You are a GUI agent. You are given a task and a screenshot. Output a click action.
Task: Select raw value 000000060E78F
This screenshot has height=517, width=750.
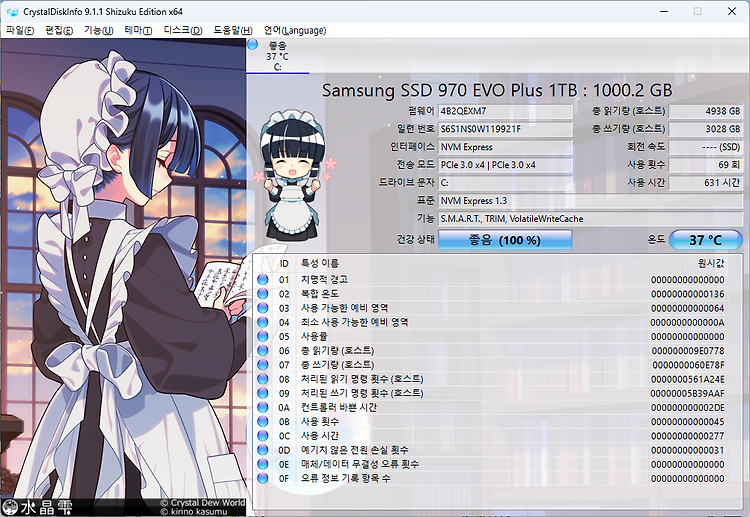coord(688,365)
